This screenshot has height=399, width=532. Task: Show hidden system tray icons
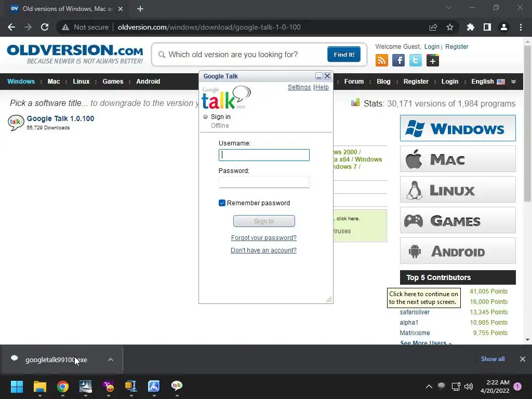(429, 387)
